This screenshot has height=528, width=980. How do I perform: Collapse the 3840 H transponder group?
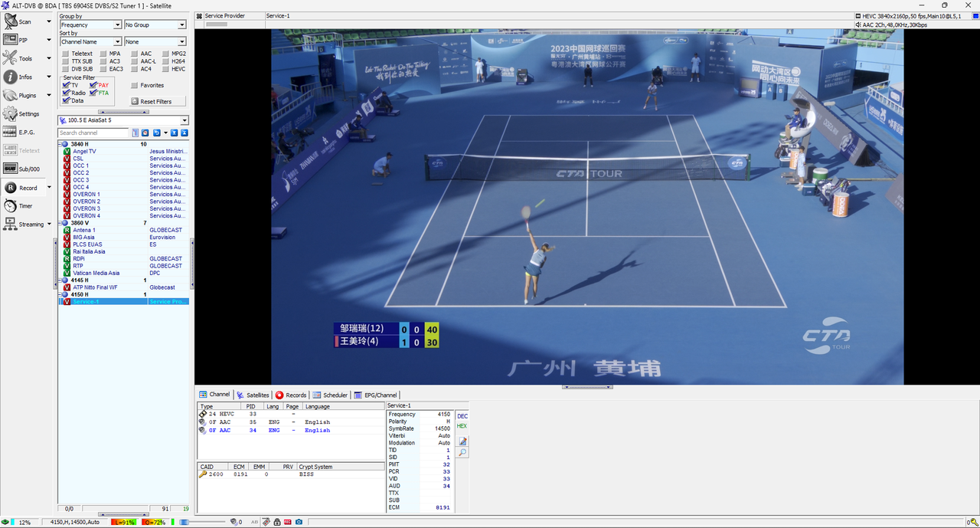tap(60, 144)
